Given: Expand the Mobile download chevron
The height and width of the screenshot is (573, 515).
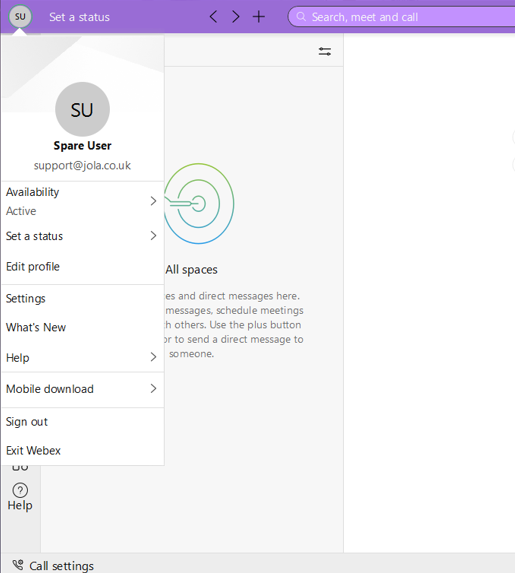Looking at the screenshot, I should coord(154,388).
